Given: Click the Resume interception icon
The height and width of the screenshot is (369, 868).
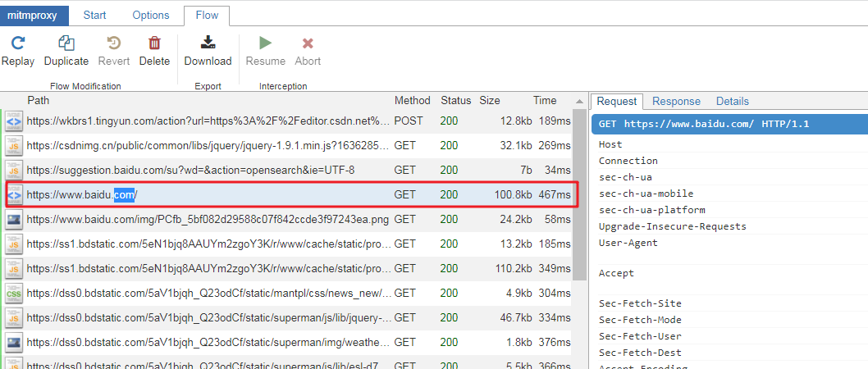Looking at the screenshot, I should pyautogui.click(x=266, y=43).
